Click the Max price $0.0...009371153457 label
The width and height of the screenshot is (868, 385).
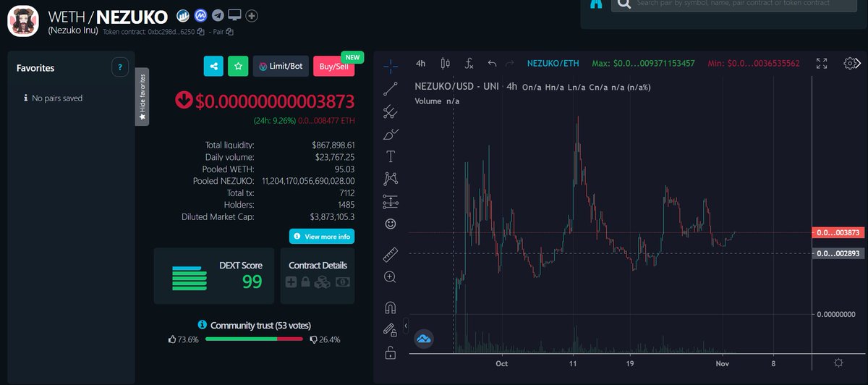643,64
